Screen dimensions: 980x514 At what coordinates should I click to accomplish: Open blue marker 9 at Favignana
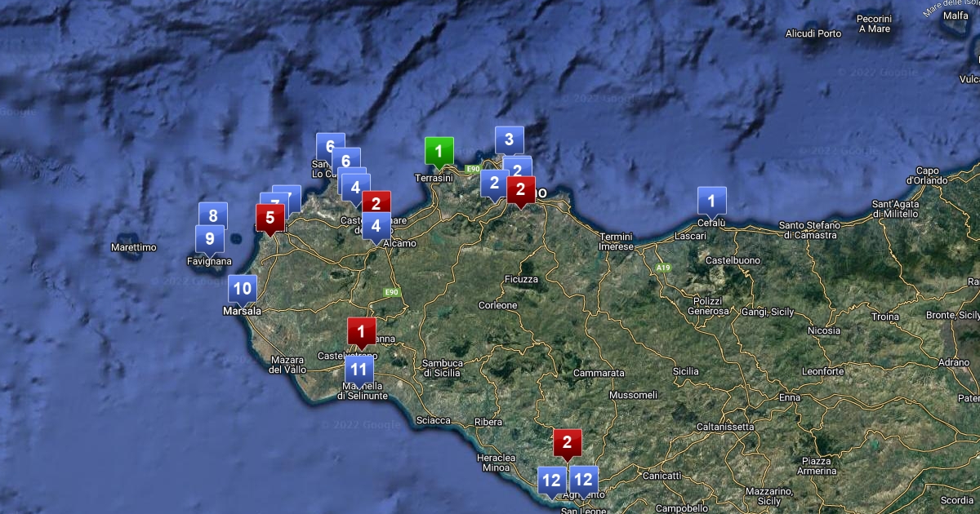point(209,239)
